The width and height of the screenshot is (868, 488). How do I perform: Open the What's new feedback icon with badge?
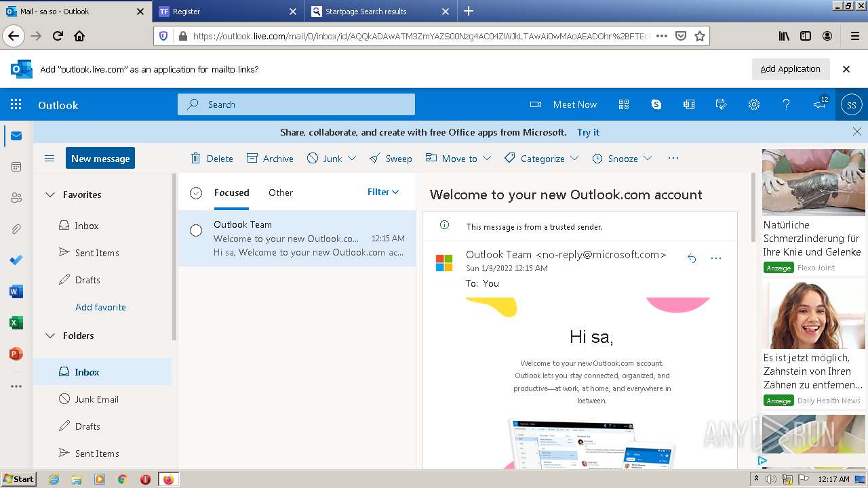click(820, 104)
